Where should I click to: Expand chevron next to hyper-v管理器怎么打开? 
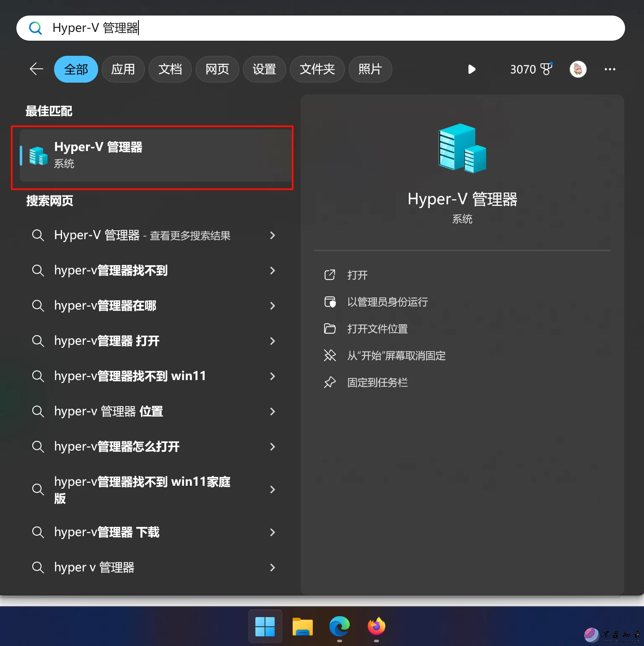(273, 447)
